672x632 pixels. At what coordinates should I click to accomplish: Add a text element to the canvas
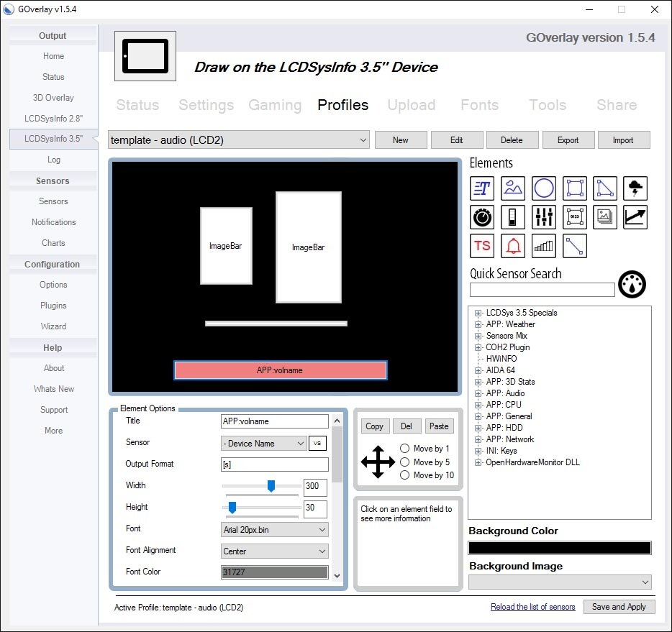pos(482,188)
